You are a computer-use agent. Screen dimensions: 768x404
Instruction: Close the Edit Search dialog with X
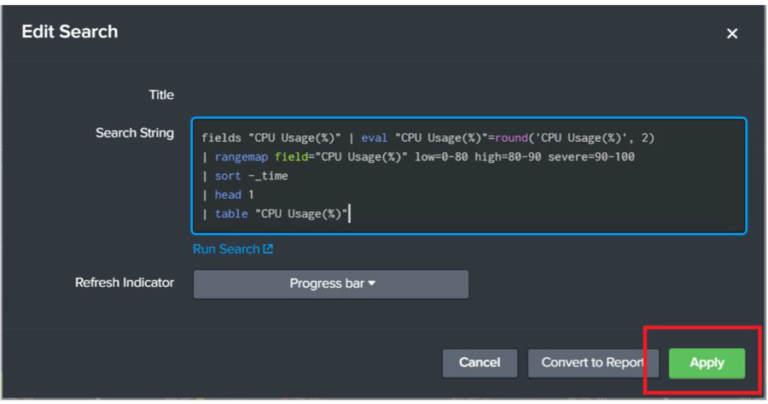point(731,34)
